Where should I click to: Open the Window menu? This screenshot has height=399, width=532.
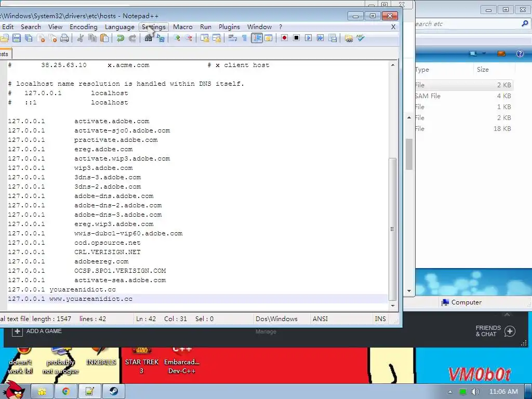click(259, 27)
